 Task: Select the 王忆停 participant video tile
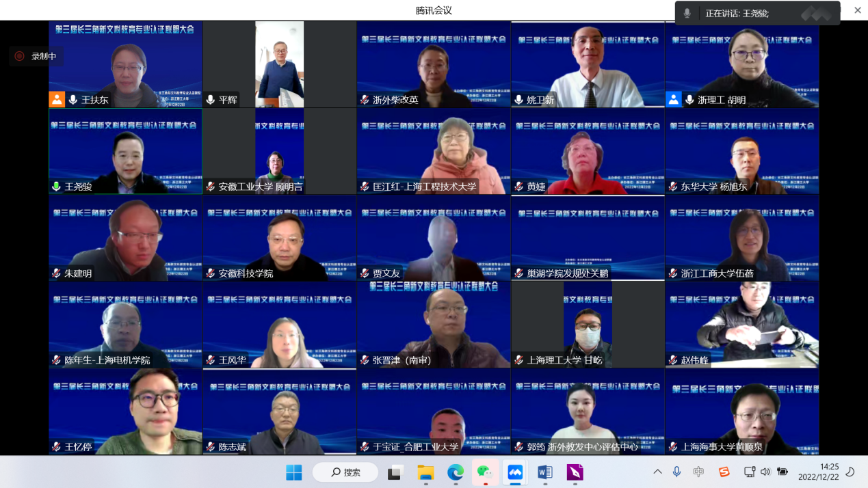click(125, 411)
